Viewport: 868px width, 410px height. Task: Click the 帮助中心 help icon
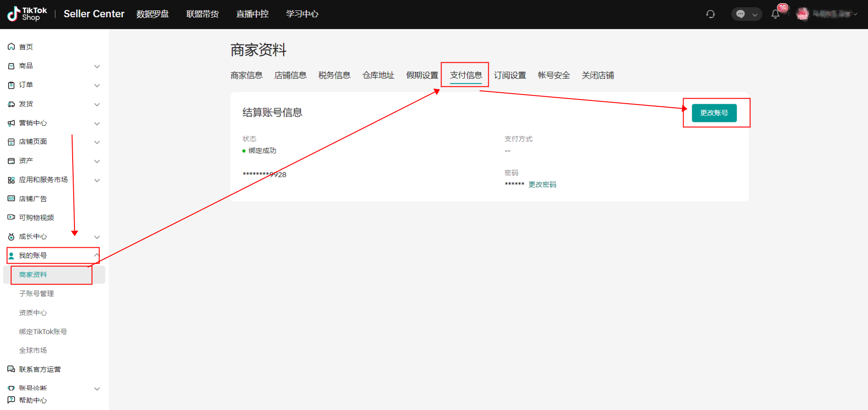point(11,400)
